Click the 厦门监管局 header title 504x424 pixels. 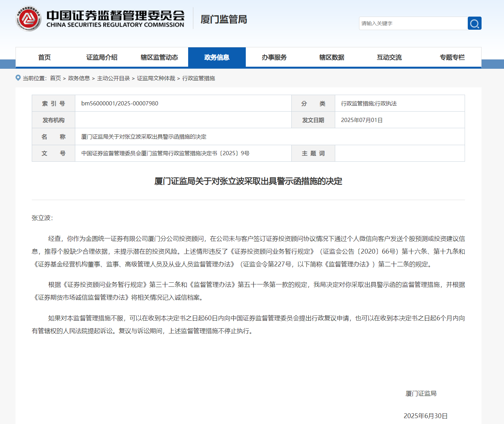click(224, 19)
